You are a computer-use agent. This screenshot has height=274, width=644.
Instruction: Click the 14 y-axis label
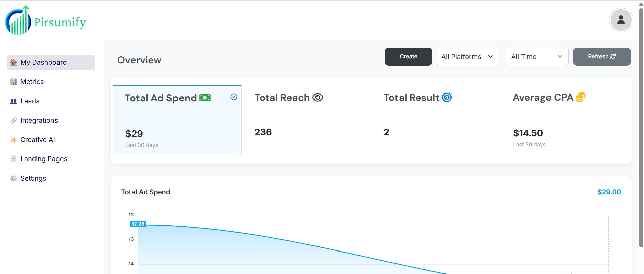coord(131,264)
